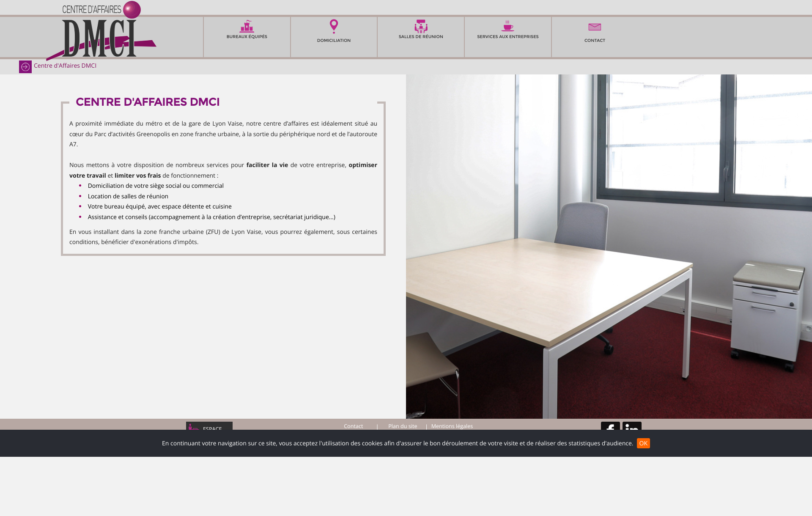Click the Contact envelope icon
Image resolution: width=812 pixels, height=516 pixels.
(x=595, y=27)
